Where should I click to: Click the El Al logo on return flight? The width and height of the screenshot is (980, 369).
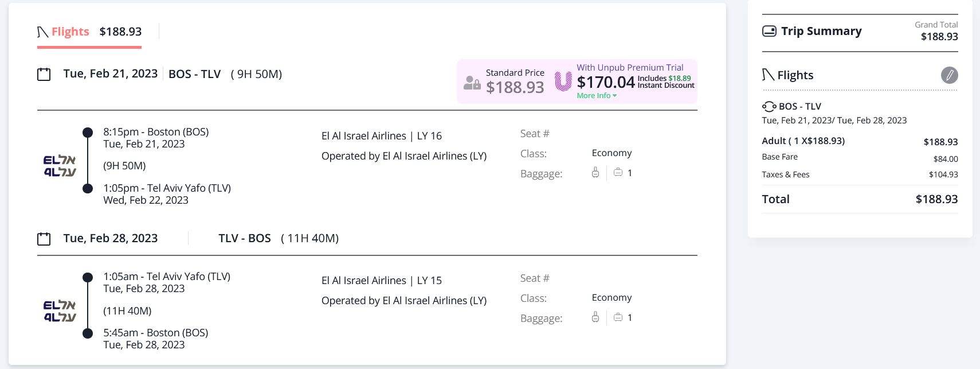(60, 310)
